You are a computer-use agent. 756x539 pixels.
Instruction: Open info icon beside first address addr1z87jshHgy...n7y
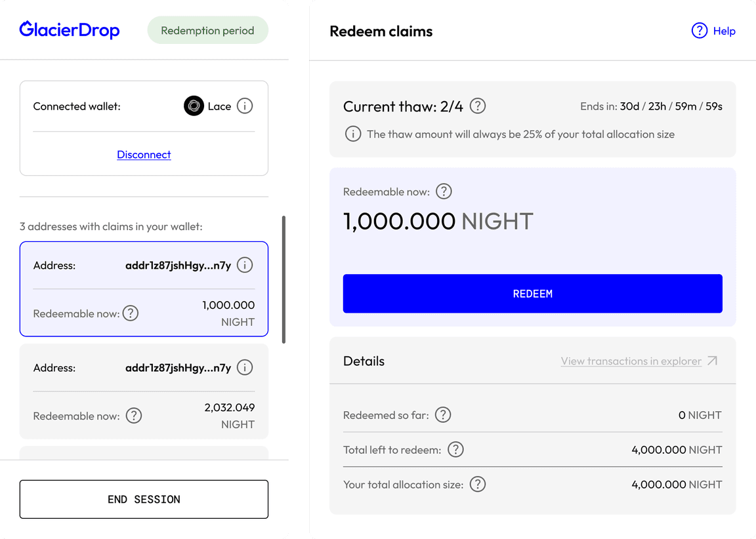(x=244, y=265)
